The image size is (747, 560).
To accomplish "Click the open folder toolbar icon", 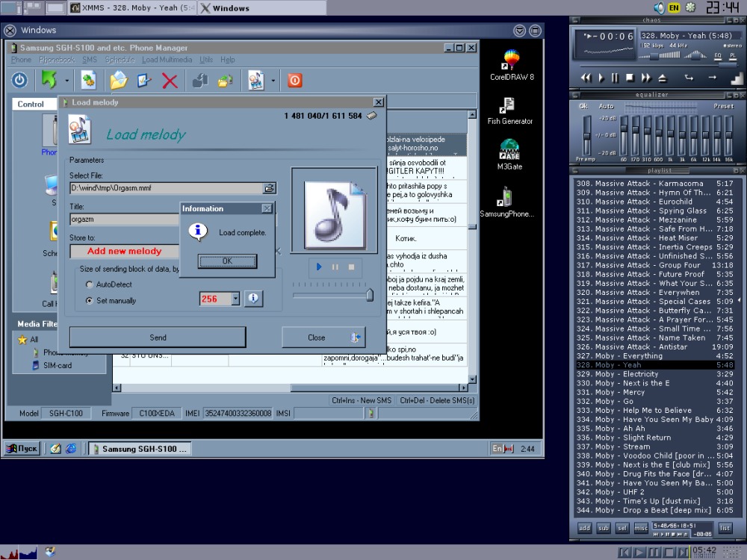I will [x=119, y=80].
